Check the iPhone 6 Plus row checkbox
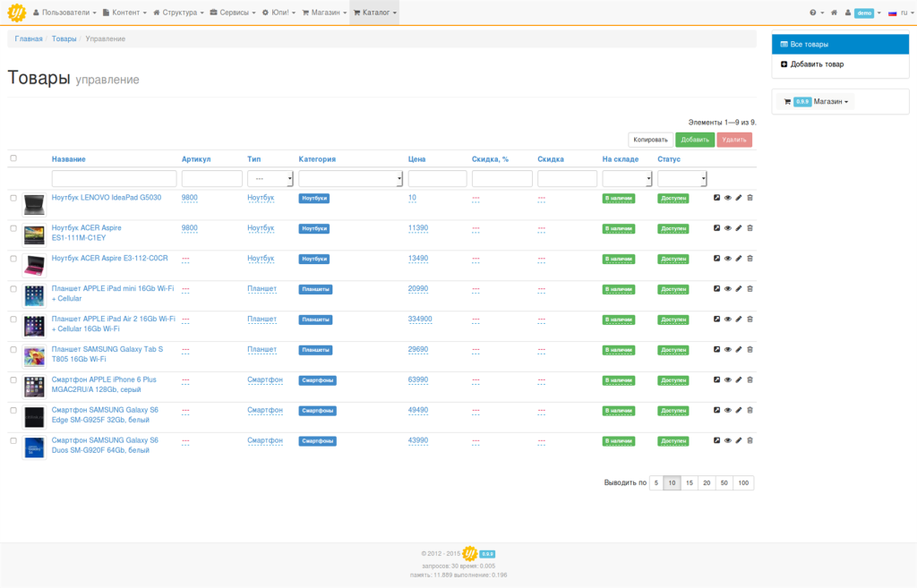The width and height of the screenshot is (917, 588). [x=13, y=380]
